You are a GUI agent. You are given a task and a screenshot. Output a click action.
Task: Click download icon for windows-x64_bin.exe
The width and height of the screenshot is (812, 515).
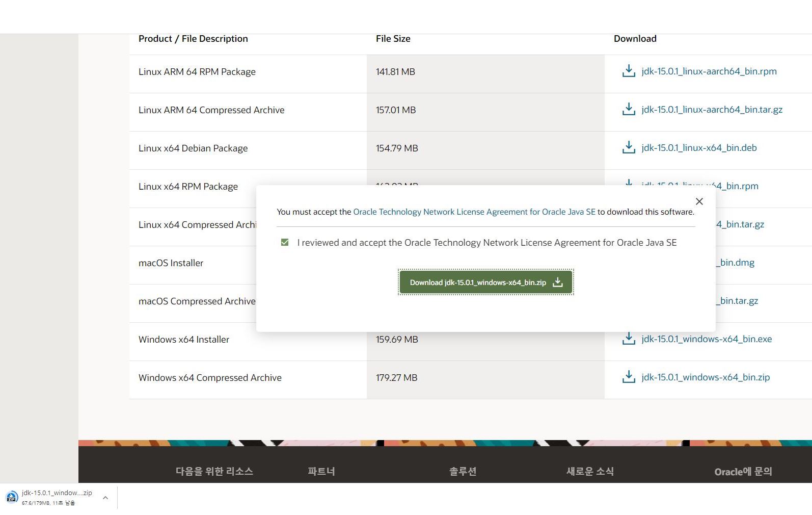pos(629,339)
